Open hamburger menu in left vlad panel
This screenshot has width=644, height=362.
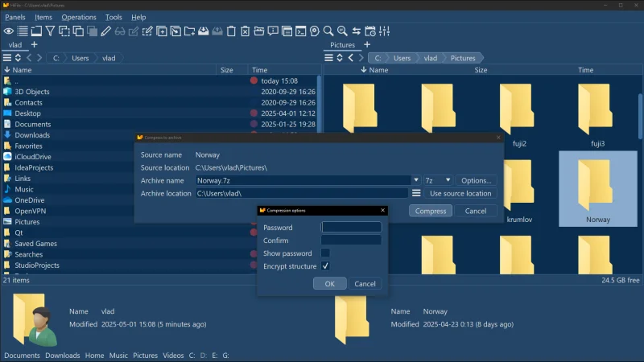[x=7, y=58]
